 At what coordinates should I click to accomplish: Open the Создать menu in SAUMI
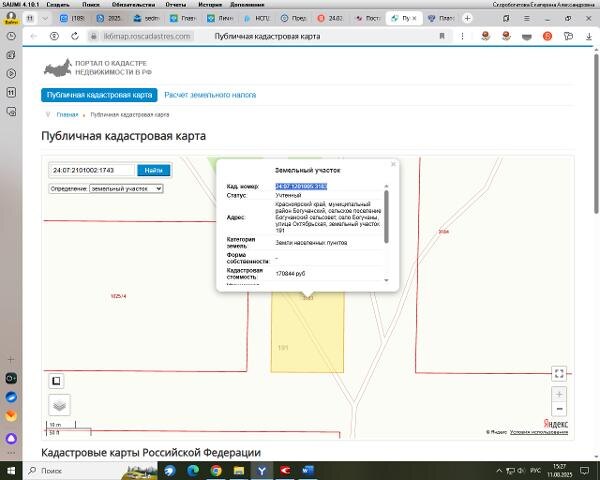click(x=58, y=5)
